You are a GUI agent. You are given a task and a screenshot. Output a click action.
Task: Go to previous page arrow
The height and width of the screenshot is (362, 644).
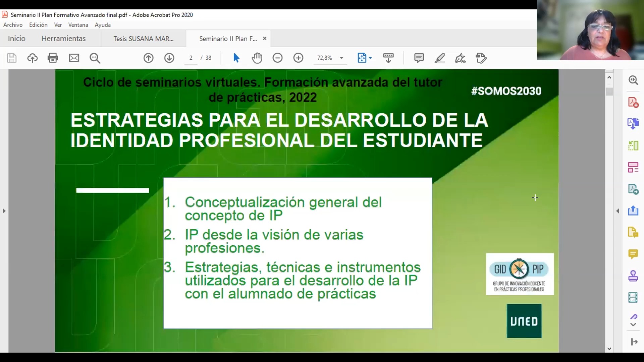(148, 58)
